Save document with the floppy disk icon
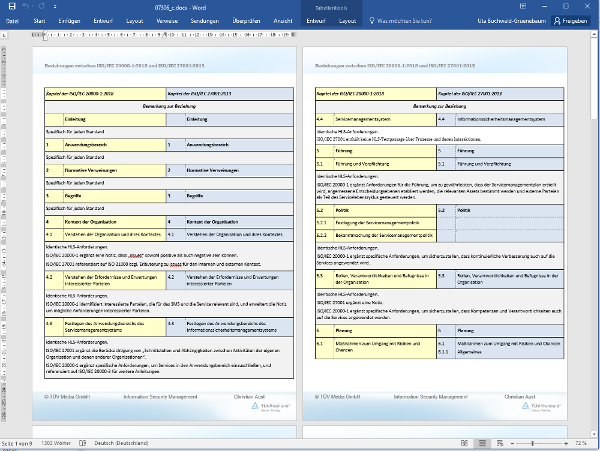Image resolution: width=600 pixels, height=451 pixels. [x=12, y=6]
